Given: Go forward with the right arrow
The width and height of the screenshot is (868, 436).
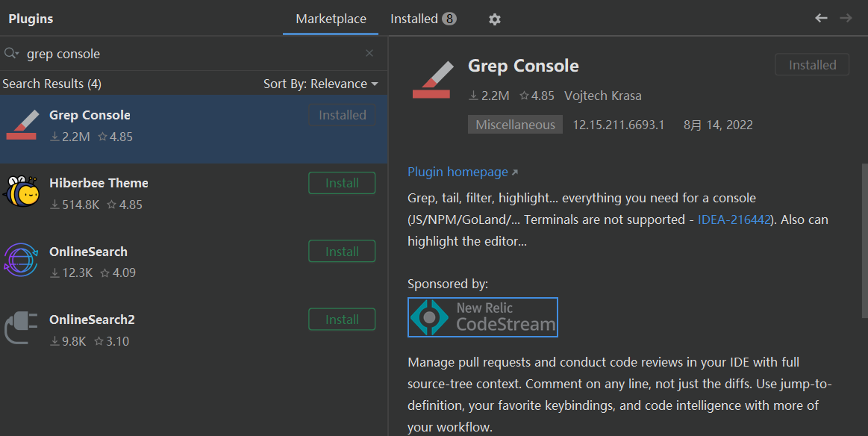Looking at the screenshot, I should point(846,18).
